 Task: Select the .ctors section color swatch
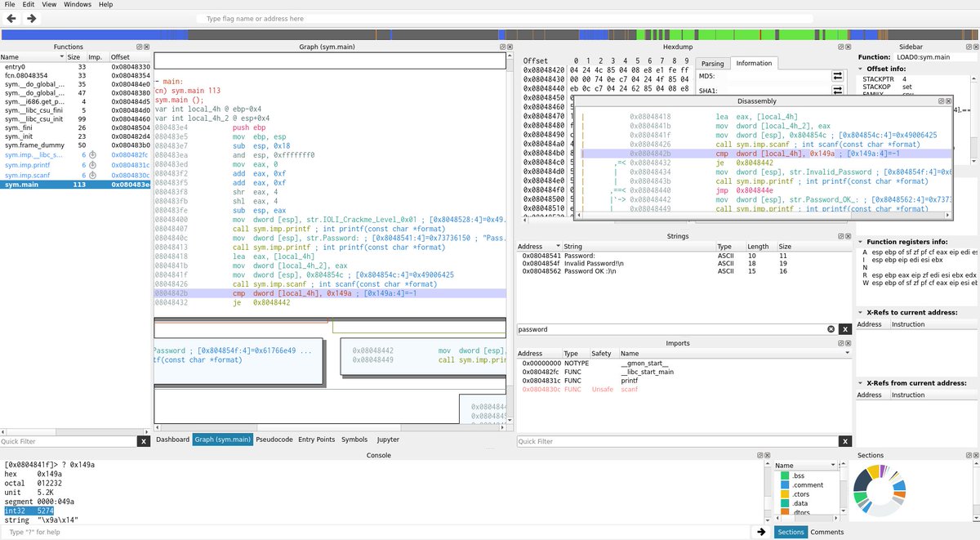pos(784,494)
